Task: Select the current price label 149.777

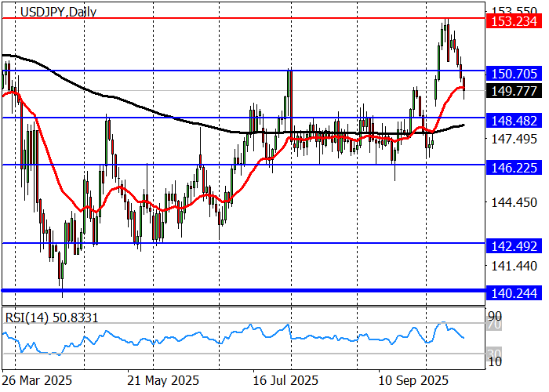Action: (x=514, y=91)
